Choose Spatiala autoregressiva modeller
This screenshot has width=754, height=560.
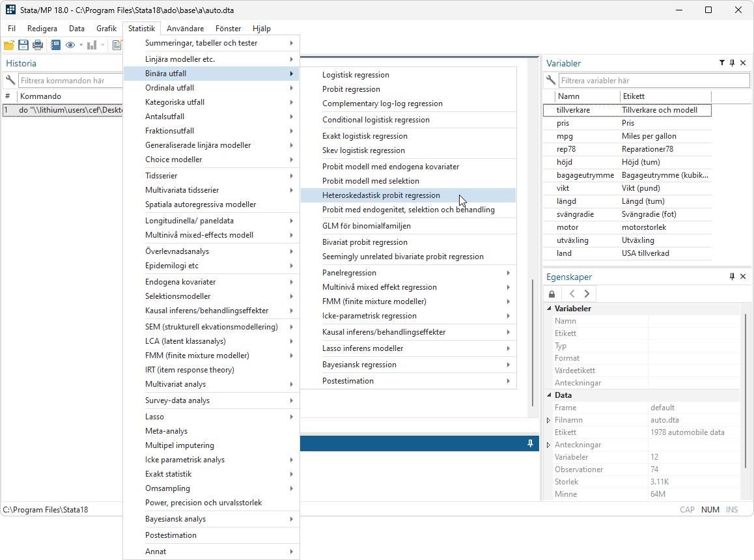point(211,204)
